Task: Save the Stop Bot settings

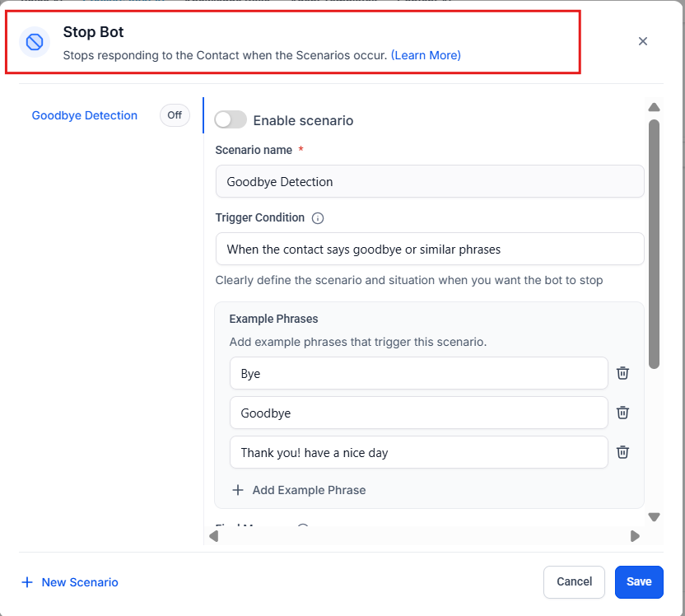Action: click(638, 581)
